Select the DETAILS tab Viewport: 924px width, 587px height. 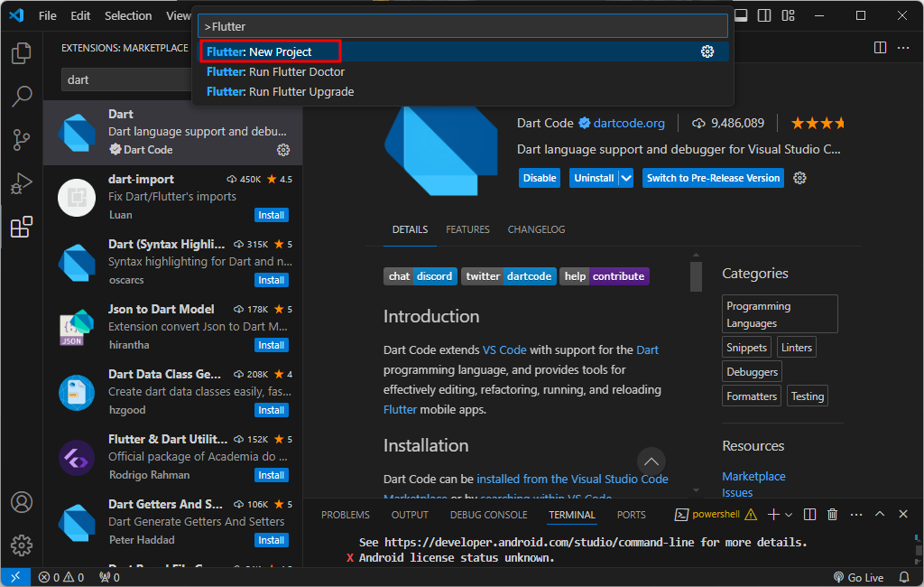411,229
